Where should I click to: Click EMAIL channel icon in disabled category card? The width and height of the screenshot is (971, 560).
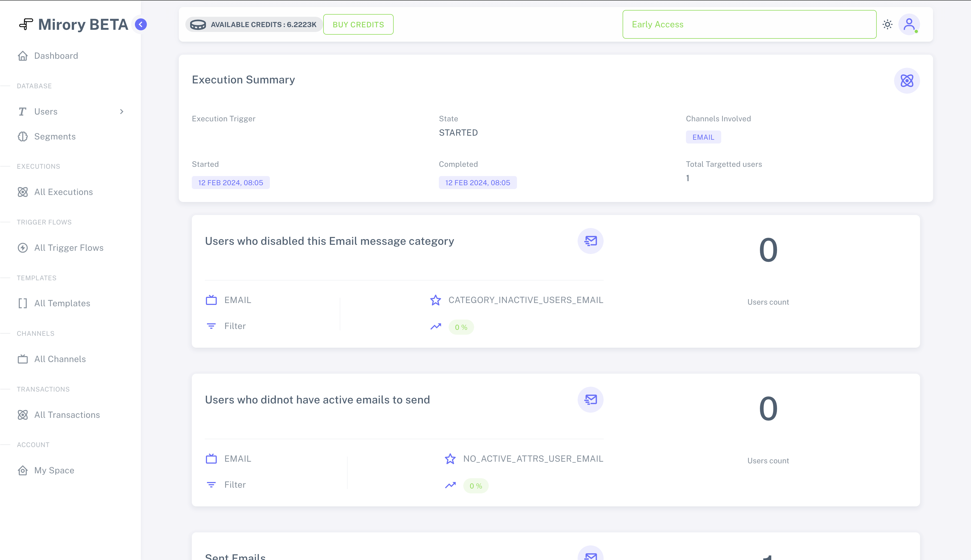[211, 300]
